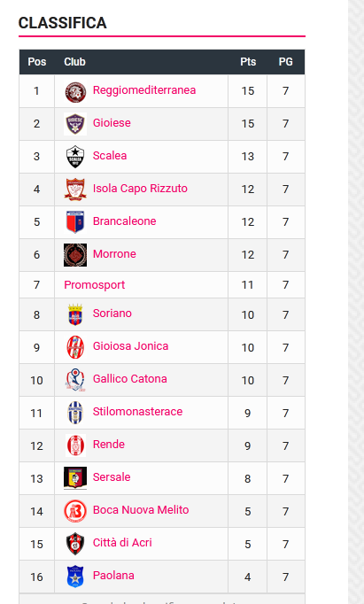This screenshot has width=364, height=604.
Task: Click the Brancaleone red and blue shield
Action: click(x=75, y=222)
